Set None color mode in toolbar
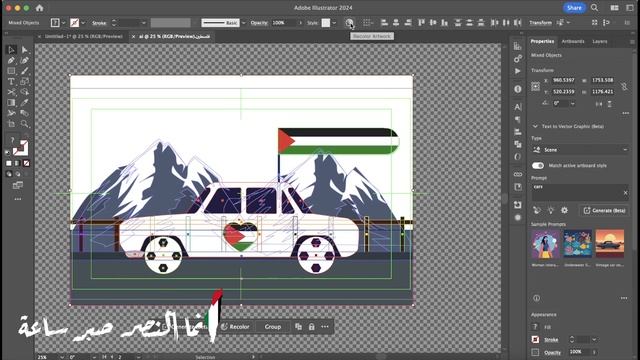 point(27,163)
